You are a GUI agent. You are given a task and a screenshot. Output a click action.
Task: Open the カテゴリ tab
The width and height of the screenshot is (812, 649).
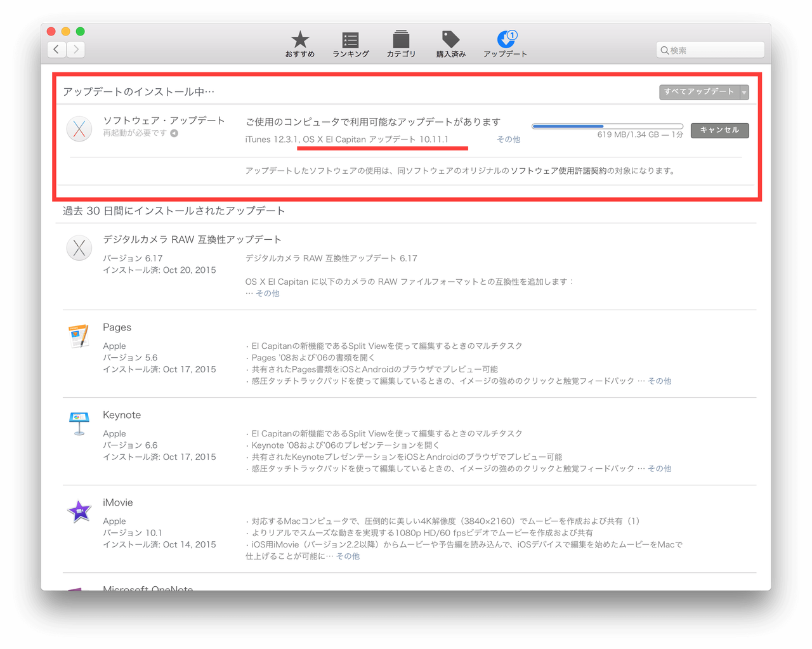click(401, 44)
